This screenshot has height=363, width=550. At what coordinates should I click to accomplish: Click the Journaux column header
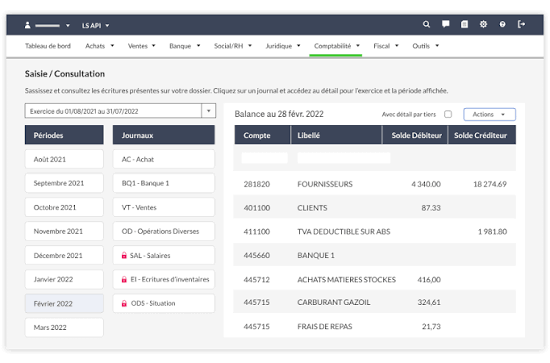[164, 135]
